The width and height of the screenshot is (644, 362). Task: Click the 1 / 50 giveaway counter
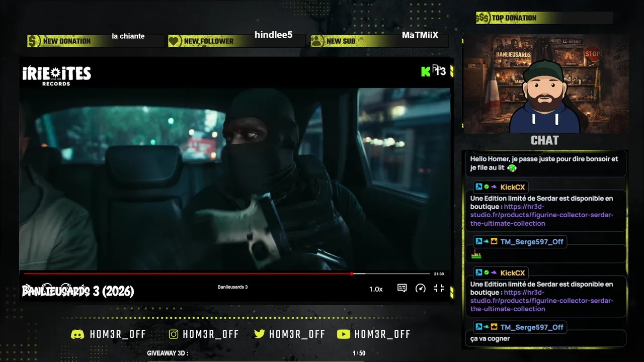click(x=359, y=353)
